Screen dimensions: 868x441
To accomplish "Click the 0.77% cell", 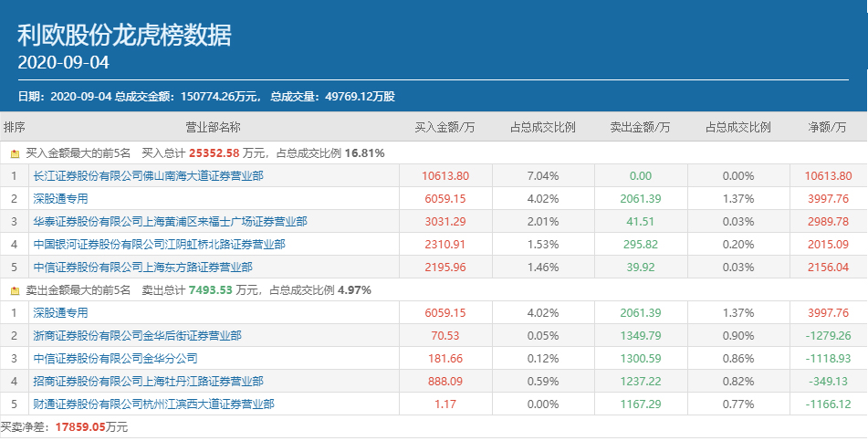I will click(x=738, y=404).
